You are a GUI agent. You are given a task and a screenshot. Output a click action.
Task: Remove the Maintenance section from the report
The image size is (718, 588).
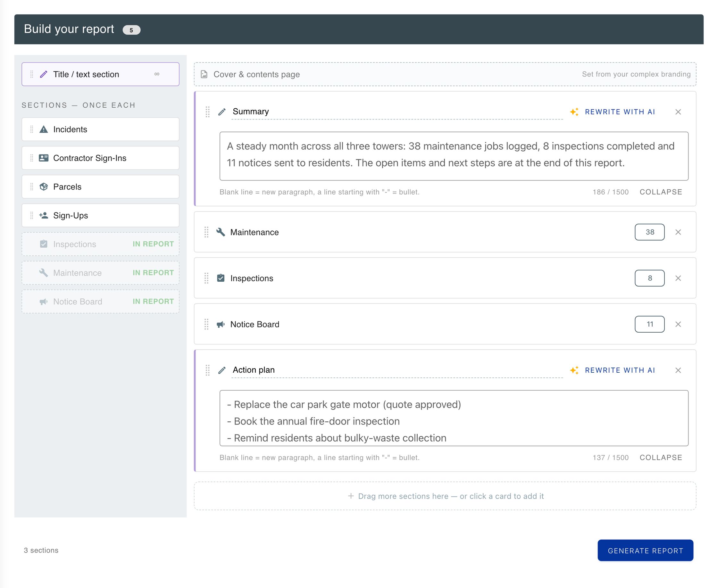pos(678,232)
